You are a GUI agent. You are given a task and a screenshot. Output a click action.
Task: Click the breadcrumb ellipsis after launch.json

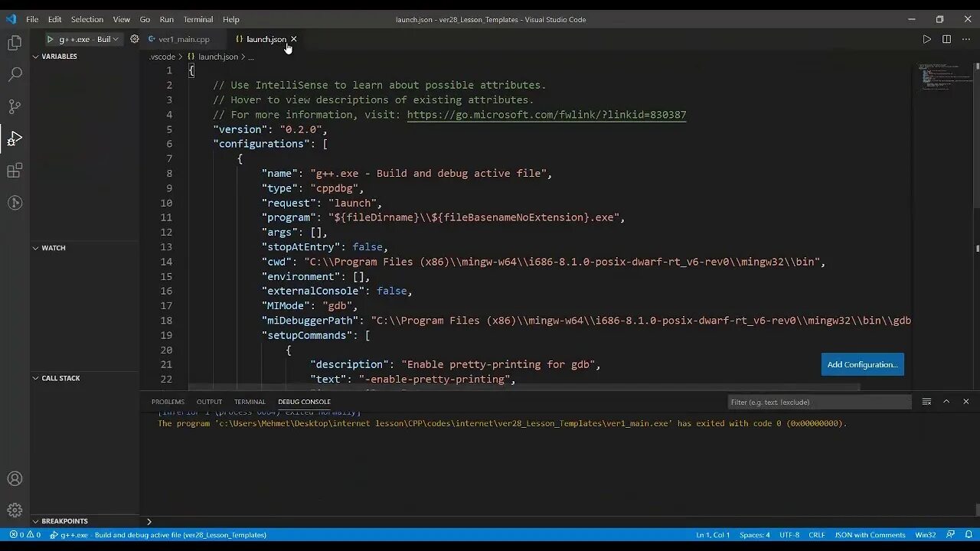(250, 57)
